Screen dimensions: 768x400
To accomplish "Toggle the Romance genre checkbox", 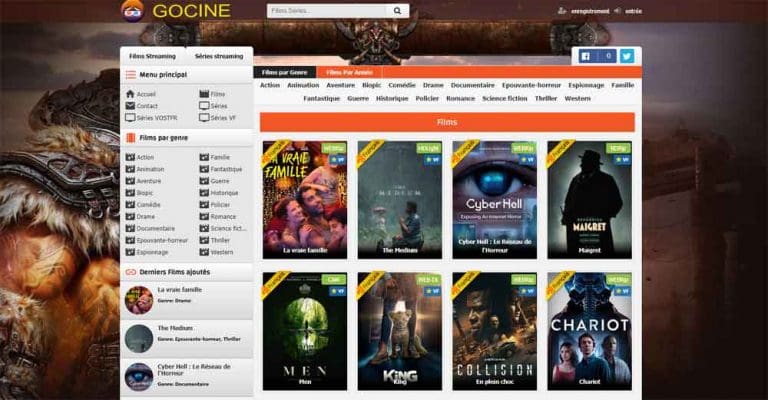I will [204, 216].
